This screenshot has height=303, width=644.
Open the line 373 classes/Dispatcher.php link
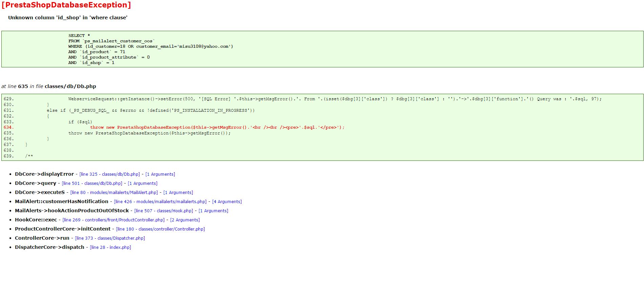pos(110,238)
